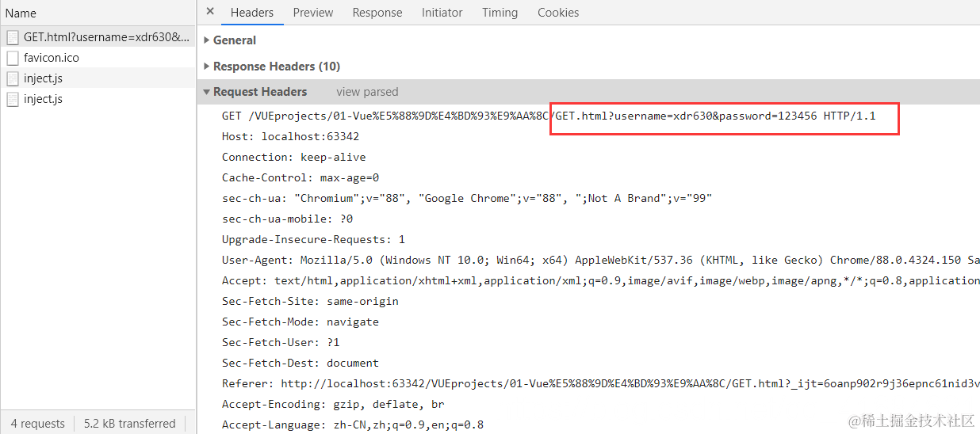Select the Initiator tab

pyautogui.click(x=442, y=13)
